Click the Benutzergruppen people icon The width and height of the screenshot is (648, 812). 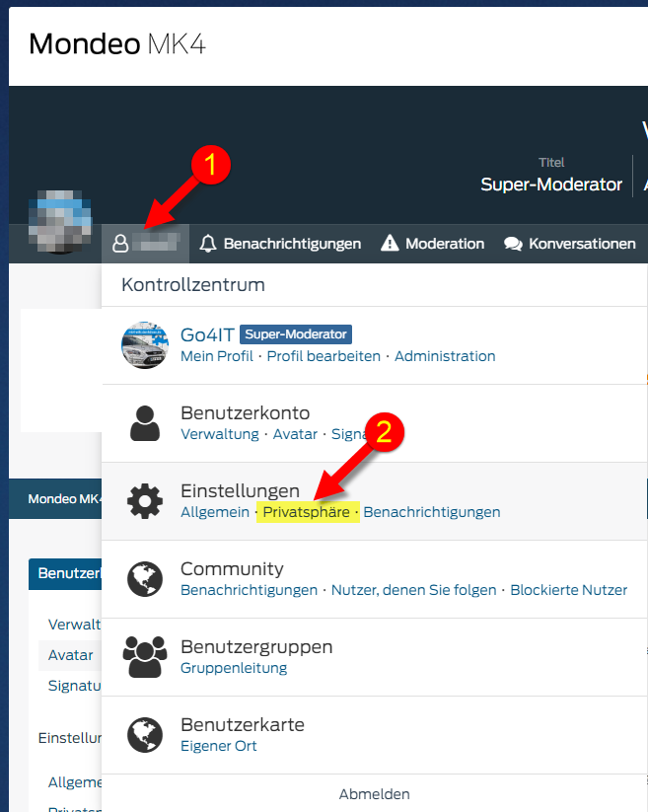145,657
